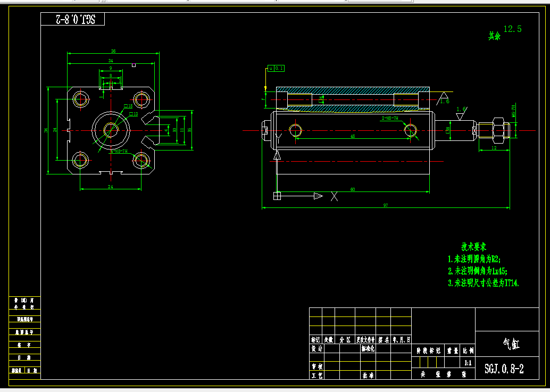Select the 审核 row label
This screenshot has height=392, width=550.
pyautogui.click(x=317, y=366)
